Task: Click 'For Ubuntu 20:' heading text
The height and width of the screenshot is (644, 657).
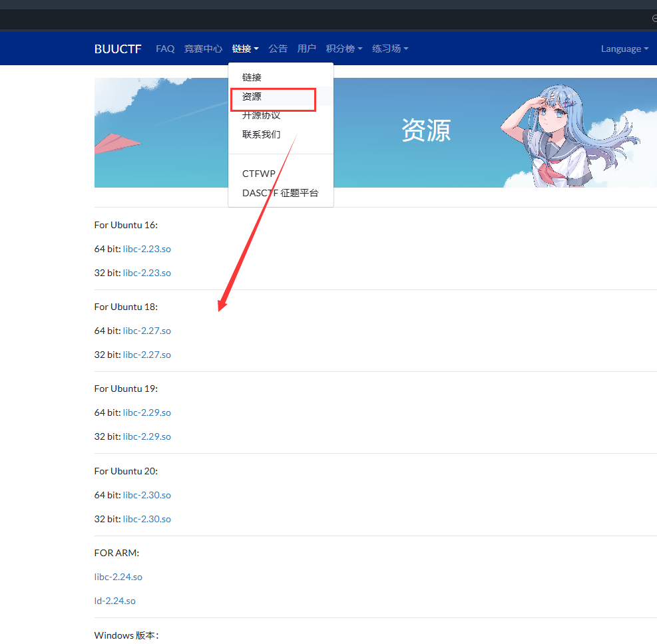Action: click(x=126, y=472)
